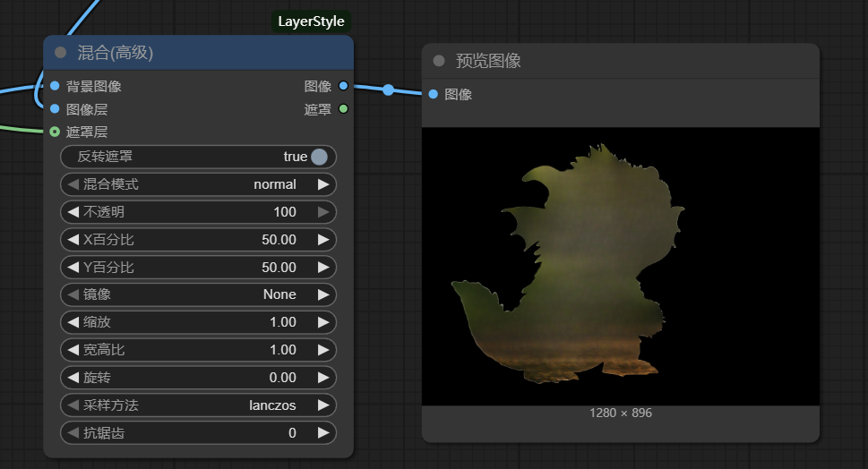
Task: Increase 宽高比 with right arrow
Action: click(x=323, y=350)
